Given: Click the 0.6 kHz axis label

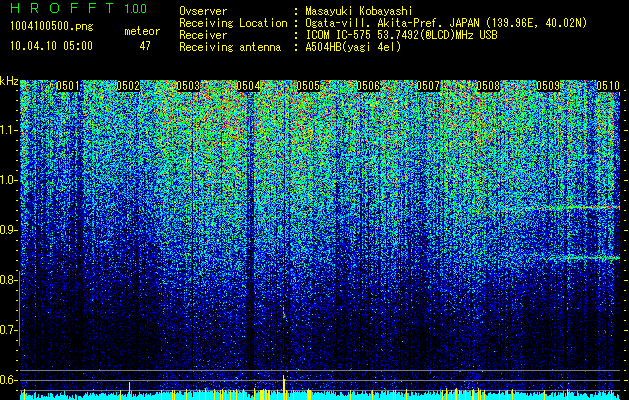Looking at the screenshot, I should click(7, 380).
